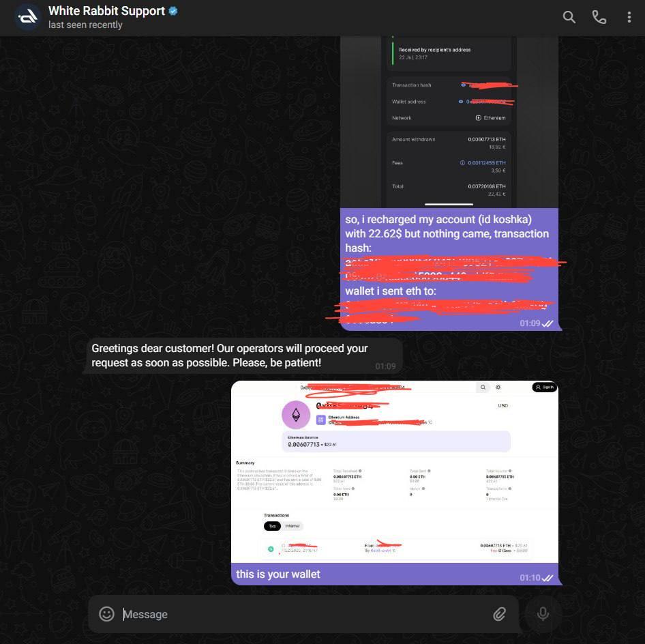Open the emoji picker in message bar
The image size is (645, 644).
pyautogui.click(x=106, y=614)
